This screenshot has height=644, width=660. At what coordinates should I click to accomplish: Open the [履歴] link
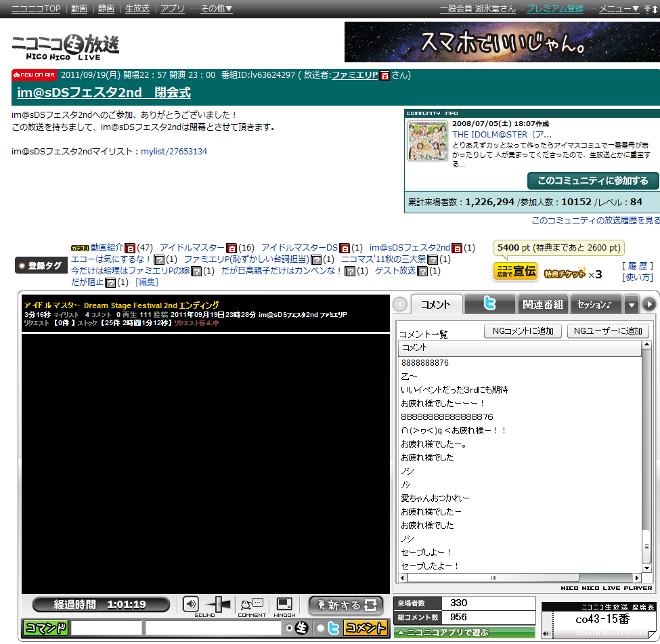point(638,266)
